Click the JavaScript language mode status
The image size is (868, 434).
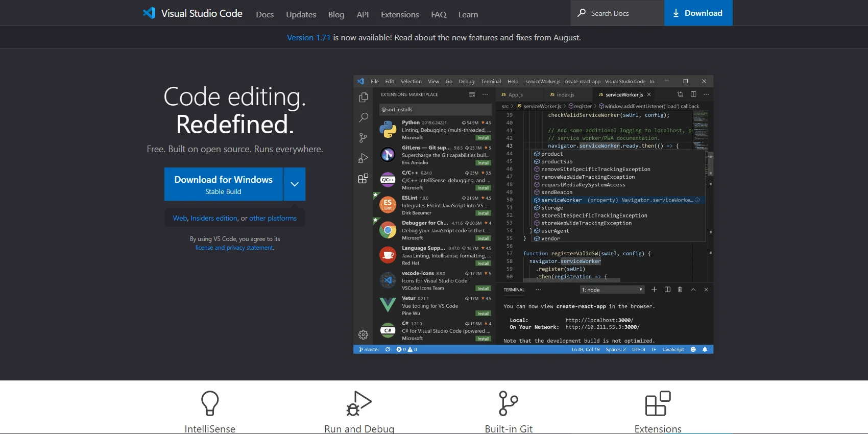click(673, 349)
